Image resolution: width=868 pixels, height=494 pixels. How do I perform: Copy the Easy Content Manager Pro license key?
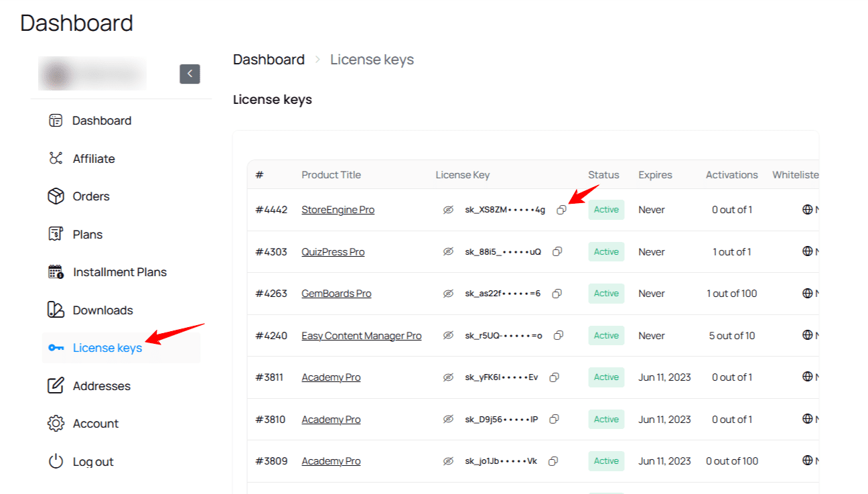(559, 336)
